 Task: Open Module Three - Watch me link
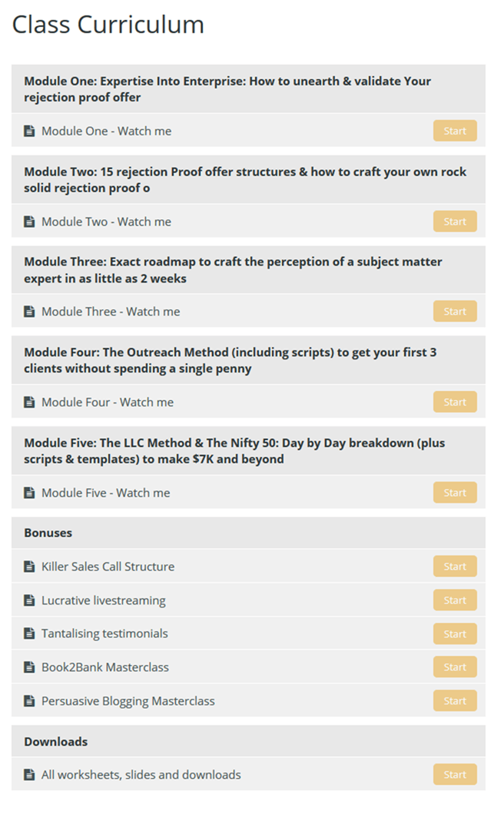coord(111,312)
